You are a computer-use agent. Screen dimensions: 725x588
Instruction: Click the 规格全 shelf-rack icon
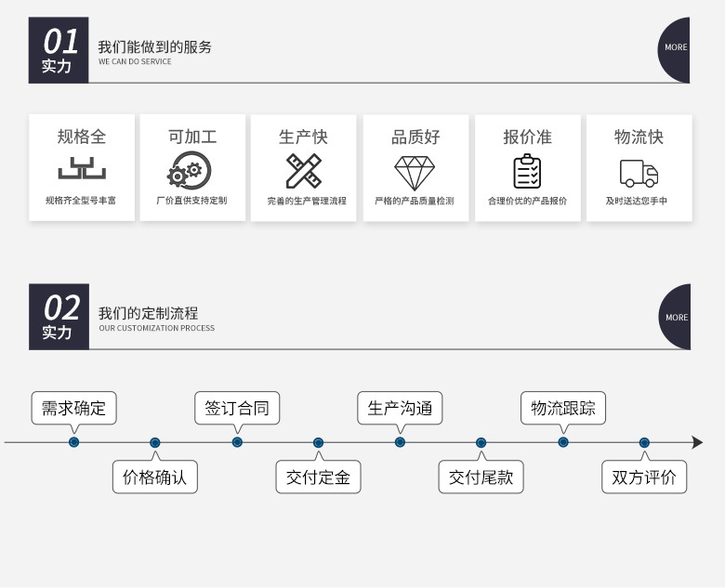[82, 168]
